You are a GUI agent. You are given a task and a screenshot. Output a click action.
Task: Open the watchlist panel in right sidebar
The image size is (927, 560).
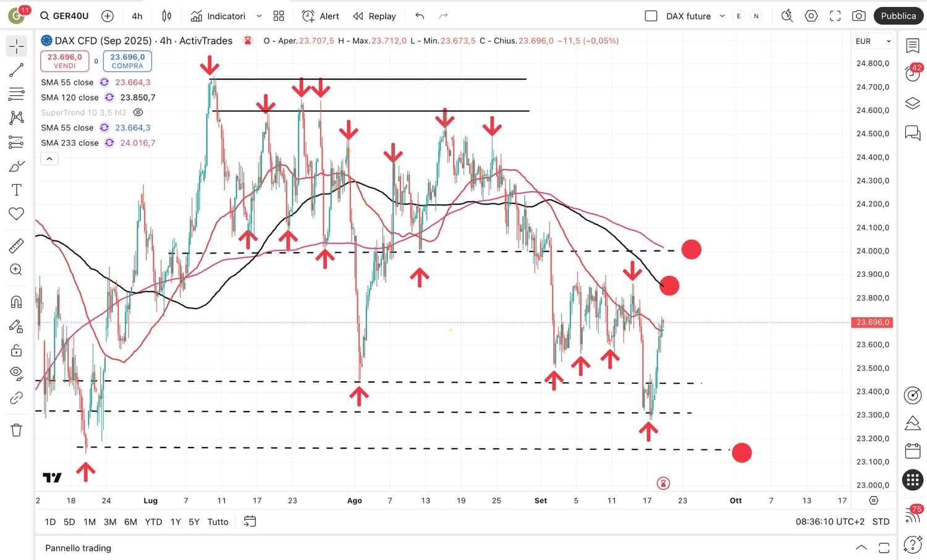(x=913, y=45)
